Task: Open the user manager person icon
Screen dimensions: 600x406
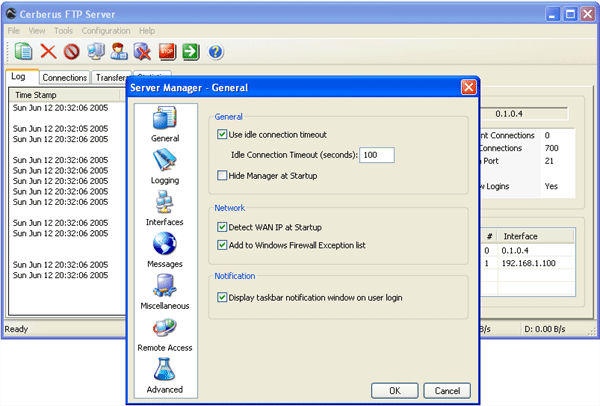Action: coord(119,51)
